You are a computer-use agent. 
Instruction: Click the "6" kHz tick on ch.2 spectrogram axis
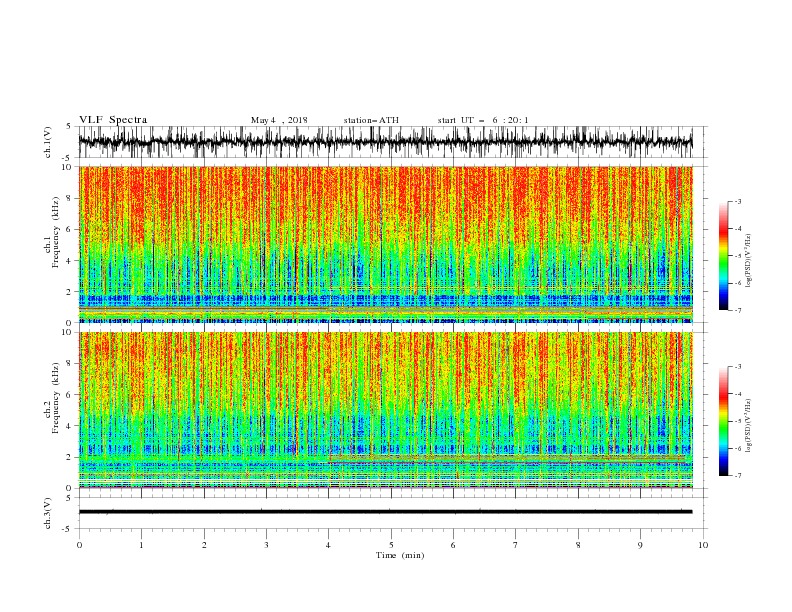click(71, 395)
